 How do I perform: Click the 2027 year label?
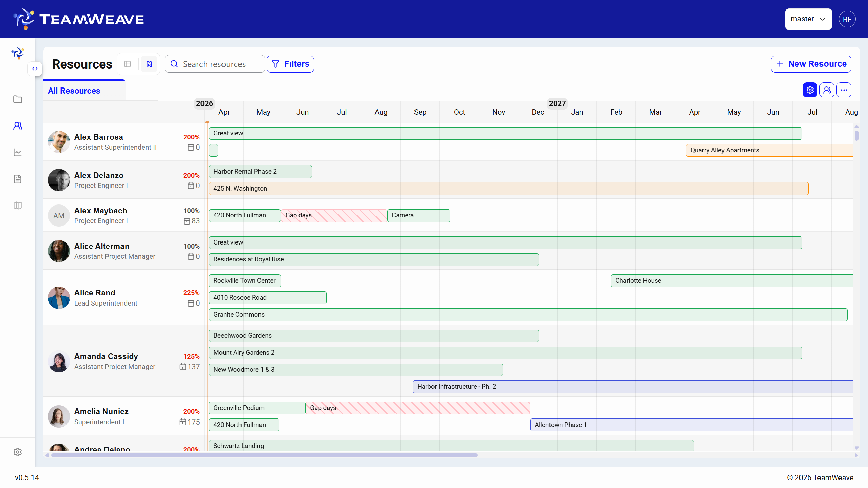click(x=557, y=103)
